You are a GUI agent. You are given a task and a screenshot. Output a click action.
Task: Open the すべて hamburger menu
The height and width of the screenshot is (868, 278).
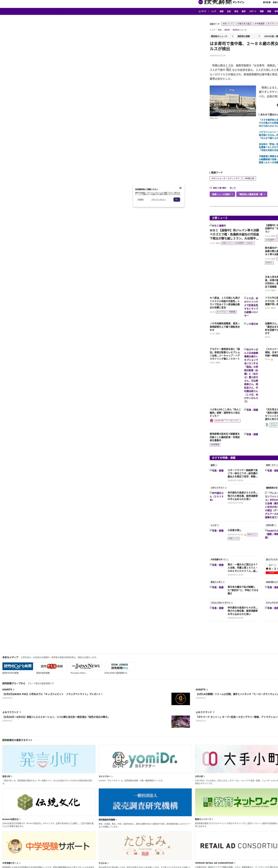click(x=202, y=11)
